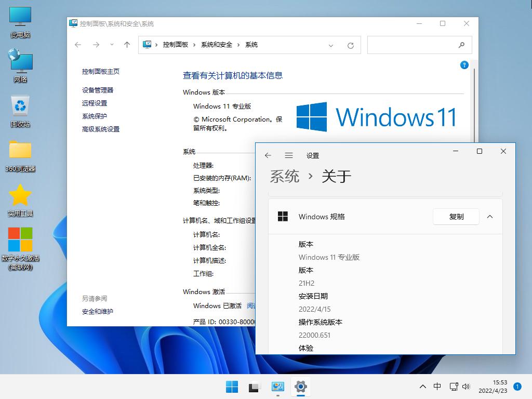Close the Control Panel system window
The height and width of the screenshot is (399, 532).
(x=467, y=23)
